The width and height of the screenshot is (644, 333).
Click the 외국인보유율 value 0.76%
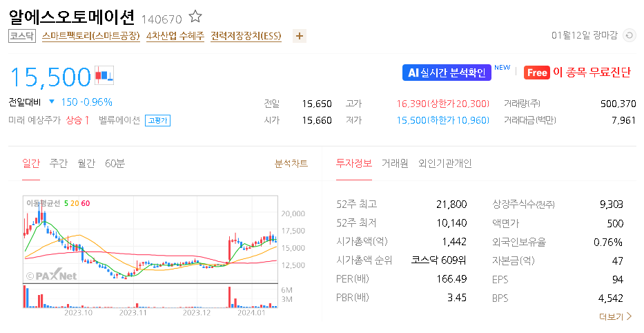click(x=608, y=242)
